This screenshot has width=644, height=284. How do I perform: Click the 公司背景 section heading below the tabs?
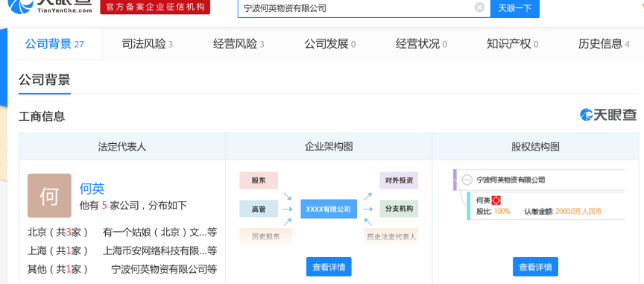[45, 80]
